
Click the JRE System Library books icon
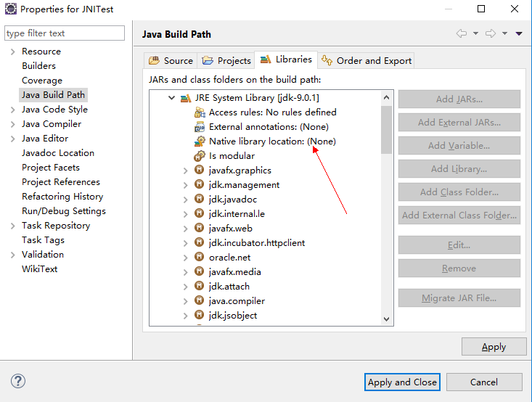click(186, 99)
